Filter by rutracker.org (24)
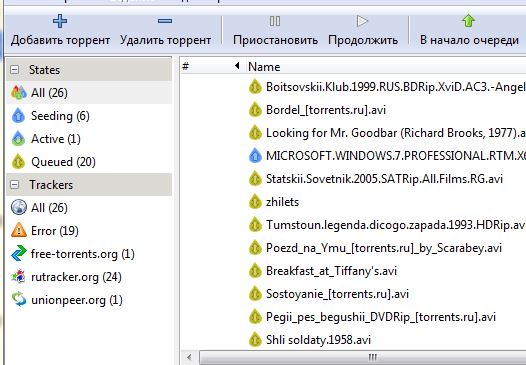Image resolution: width=526 pixels, height=365 pixels. tap(89, 276)
